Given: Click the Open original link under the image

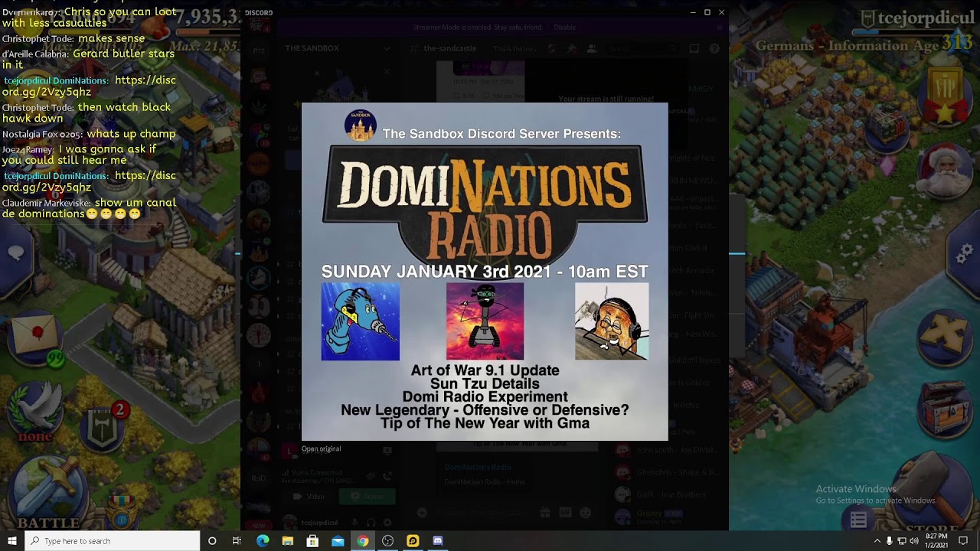Looking at the screenshot, I should [321, 449].
